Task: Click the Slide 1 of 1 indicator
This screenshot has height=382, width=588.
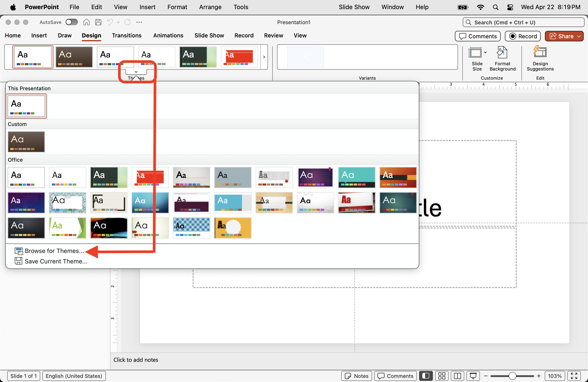Action: (x=24, y=376)
